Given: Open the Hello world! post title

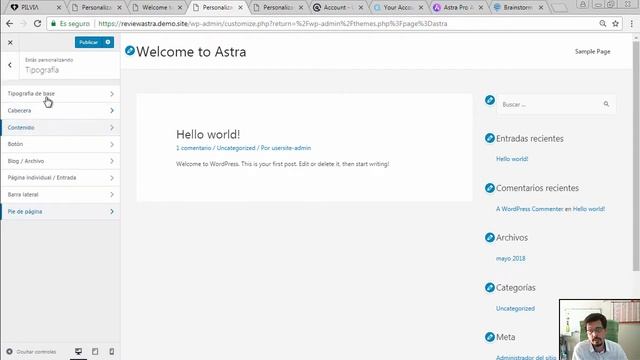Looking at the screenshot, I should coord(208,134).
